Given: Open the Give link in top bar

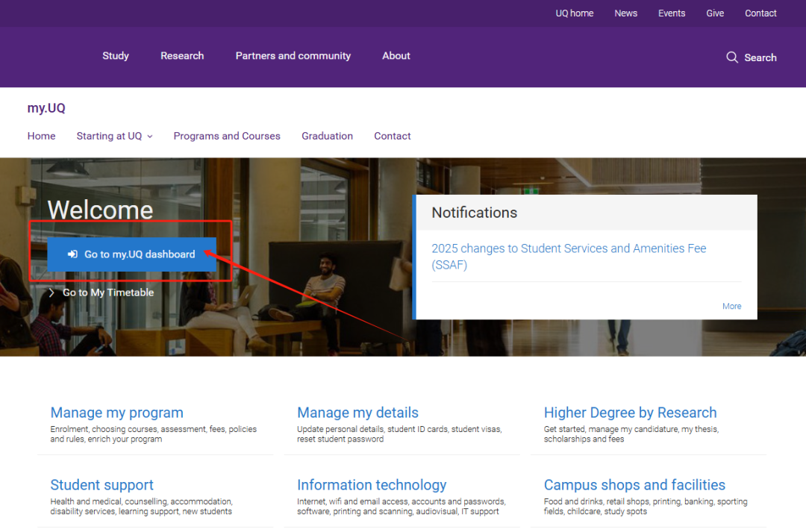Looking at the screenshot, I should [x=714, y=13].
